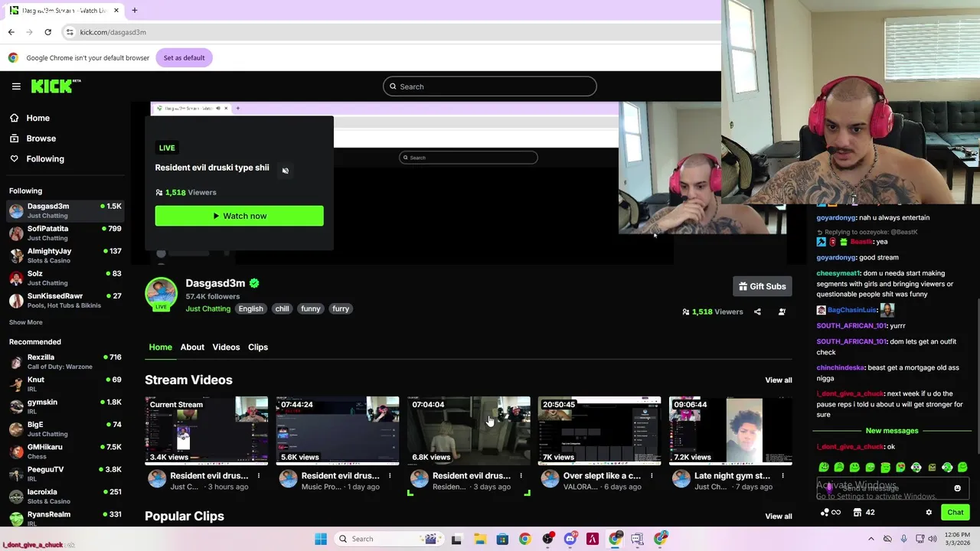Open chat settings gear
This screenshot has width=980, height=551.
pos(929,513)
